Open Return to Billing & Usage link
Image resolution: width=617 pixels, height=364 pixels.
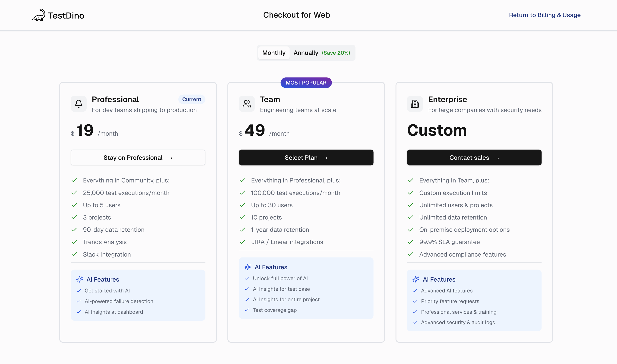point(544,15)
